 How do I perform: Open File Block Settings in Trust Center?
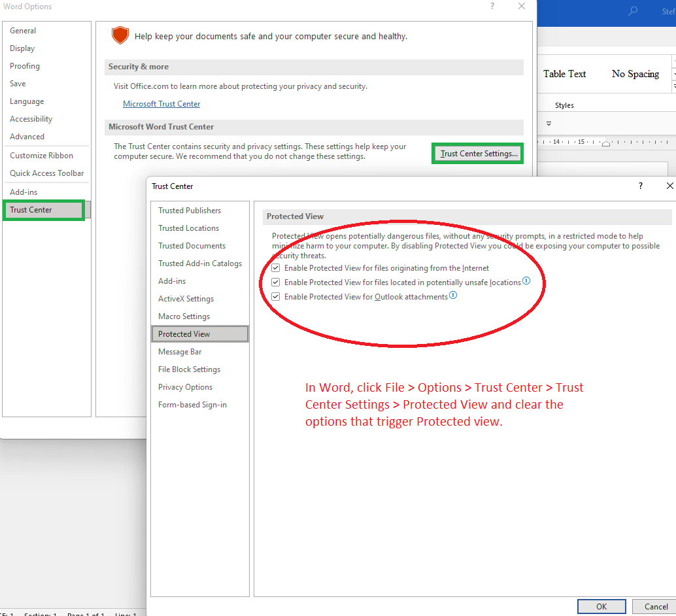click(x=199, y=369)
